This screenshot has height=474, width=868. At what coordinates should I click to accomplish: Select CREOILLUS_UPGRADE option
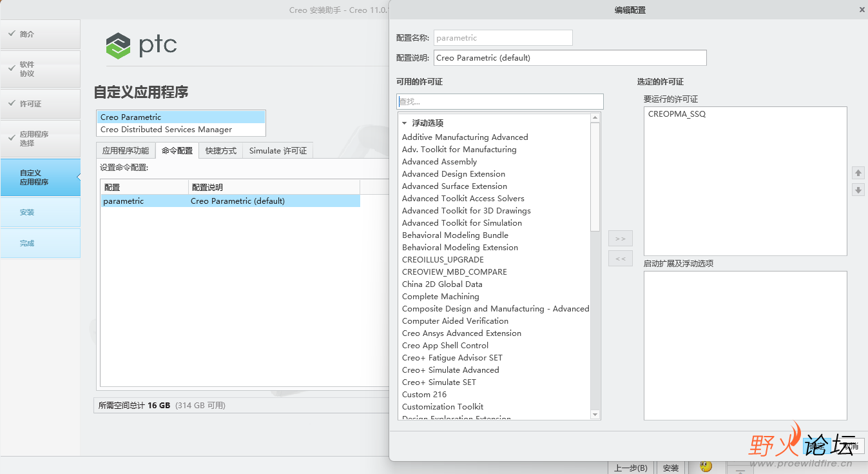(x=443, y=260)
